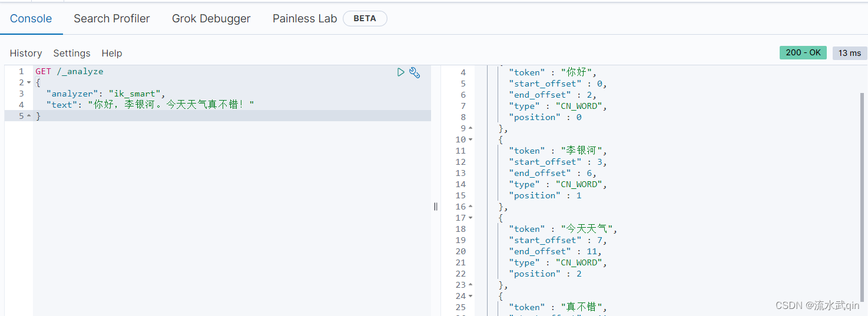The width and height of the screenshot is (868, 316).
Task: Open the wrench request options icon
Action: [x=415, y=72]
